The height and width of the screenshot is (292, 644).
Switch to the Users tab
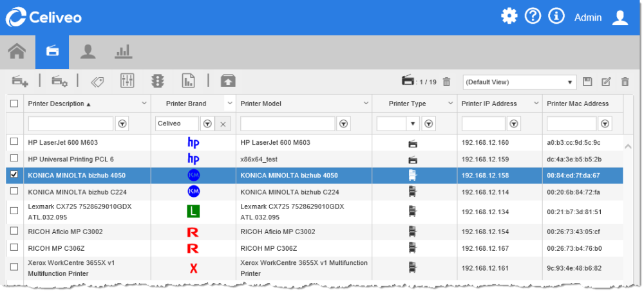click(88, 51)
